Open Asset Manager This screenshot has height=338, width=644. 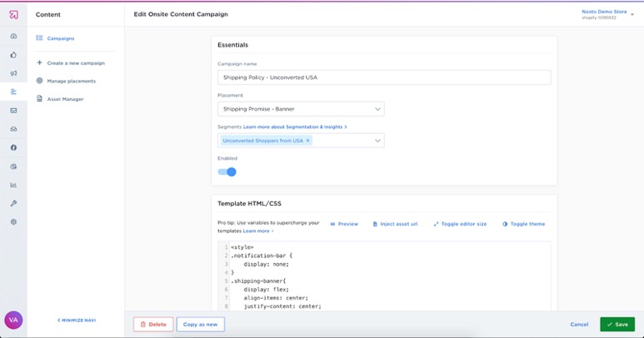coord(65,99)
